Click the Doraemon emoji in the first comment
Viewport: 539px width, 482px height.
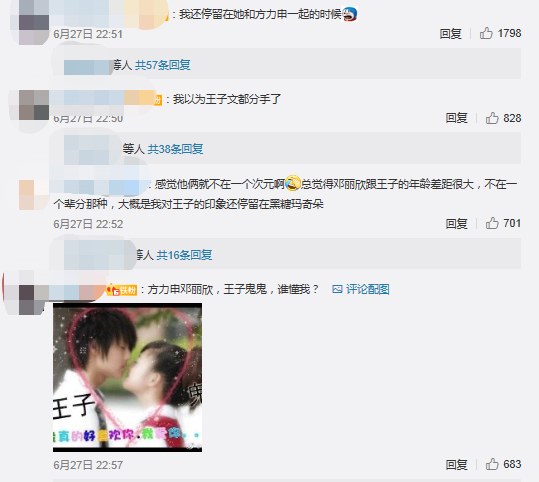[350, 14]
